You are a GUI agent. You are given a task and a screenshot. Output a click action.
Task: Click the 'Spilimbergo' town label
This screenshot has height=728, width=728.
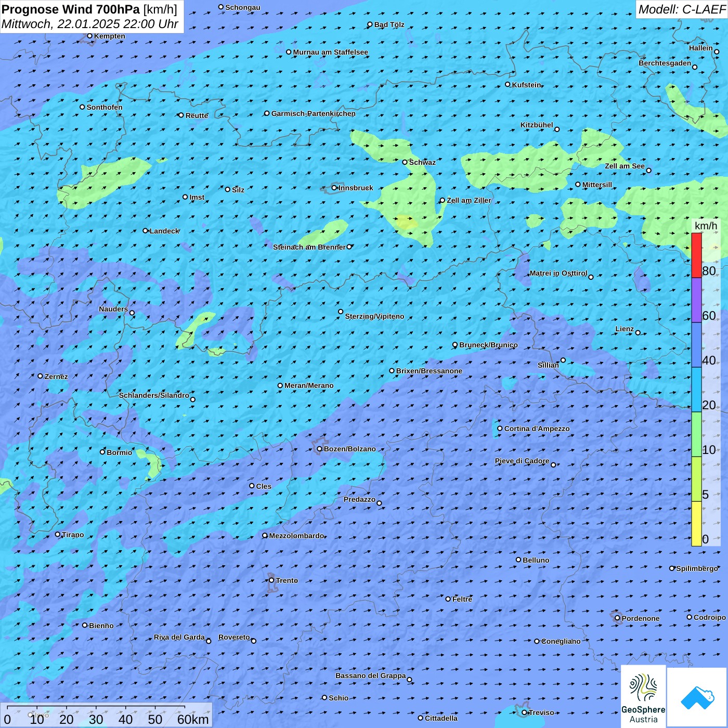tap(697, 568)
